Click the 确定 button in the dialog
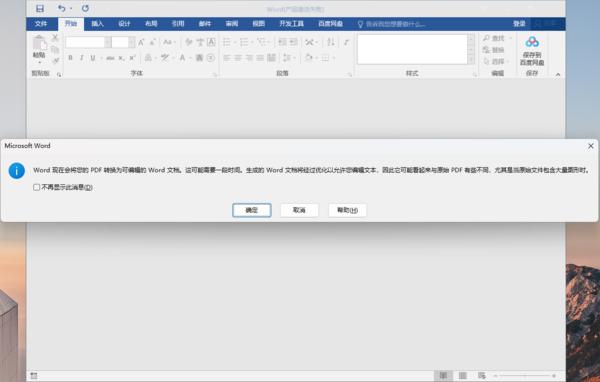The width and height of the screenshot is (600, 382). 252,210
